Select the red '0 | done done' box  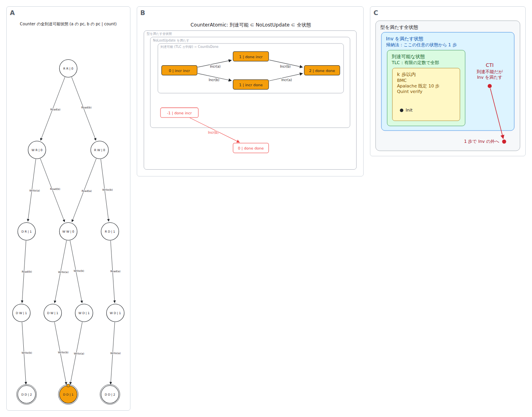(251, 148)
